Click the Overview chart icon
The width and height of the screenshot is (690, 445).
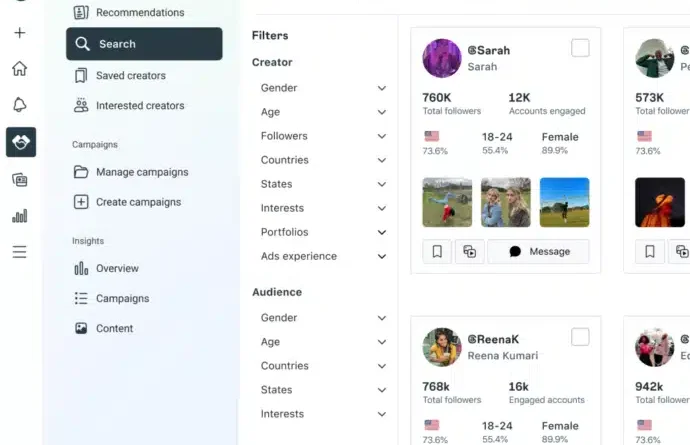click(81, 268)
